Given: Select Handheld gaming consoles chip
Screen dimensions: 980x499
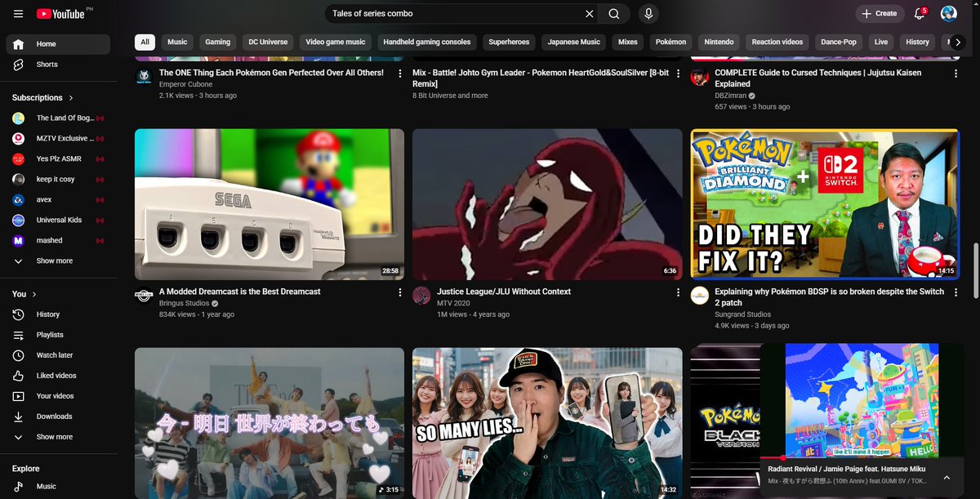Looking at the screenshot, I should point(427,42).
